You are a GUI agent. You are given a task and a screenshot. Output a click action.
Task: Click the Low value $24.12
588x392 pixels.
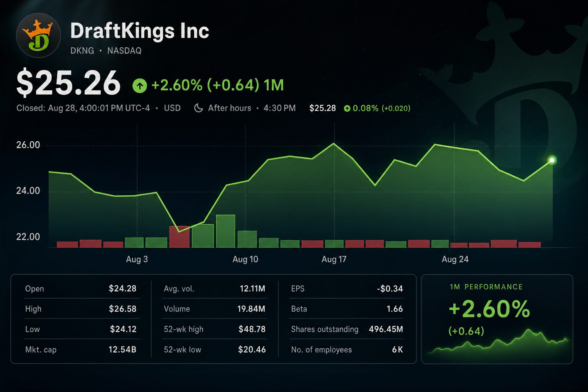[123, 329]
